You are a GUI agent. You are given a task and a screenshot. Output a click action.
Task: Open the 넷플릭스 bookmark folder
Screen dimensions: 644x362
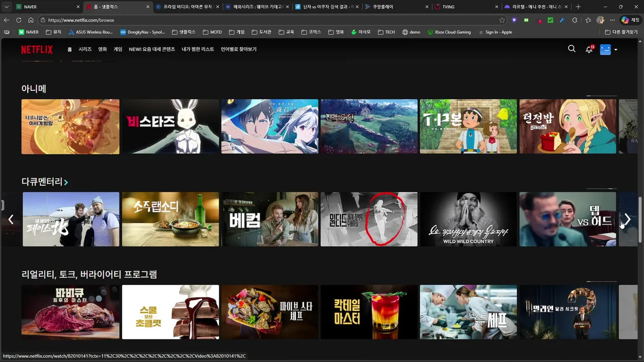[184, 32]
